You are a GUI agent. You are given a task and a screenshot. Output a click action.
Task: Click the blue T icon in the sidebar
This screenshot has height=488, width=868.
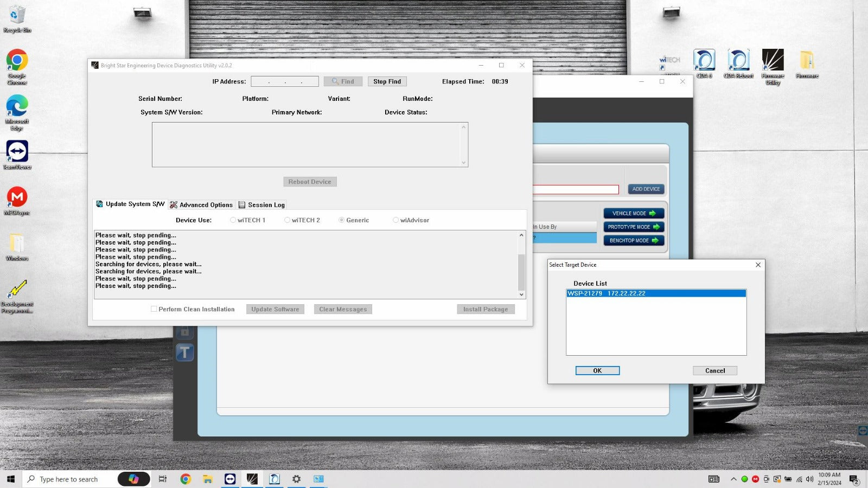click(x=184, y=352)
